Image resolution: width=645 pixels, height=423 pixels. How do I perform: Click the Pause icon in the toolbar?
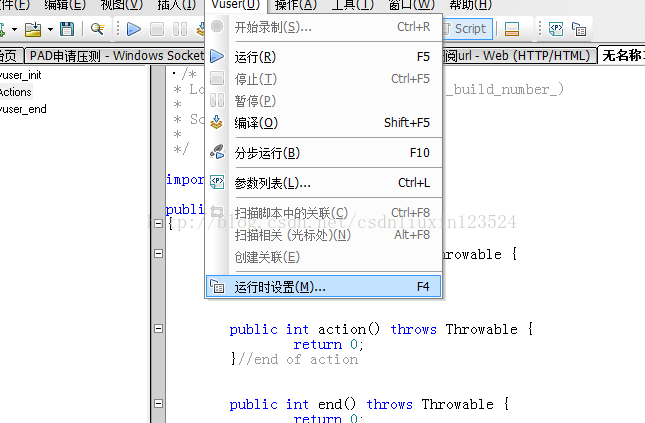click(180, 29)
